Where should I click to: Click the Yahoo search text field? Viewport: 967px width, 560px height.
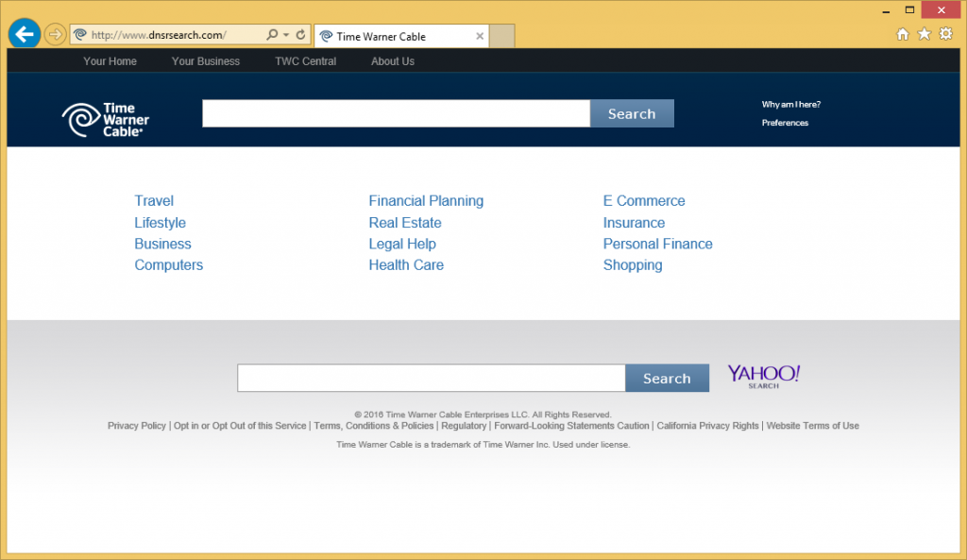431,378
